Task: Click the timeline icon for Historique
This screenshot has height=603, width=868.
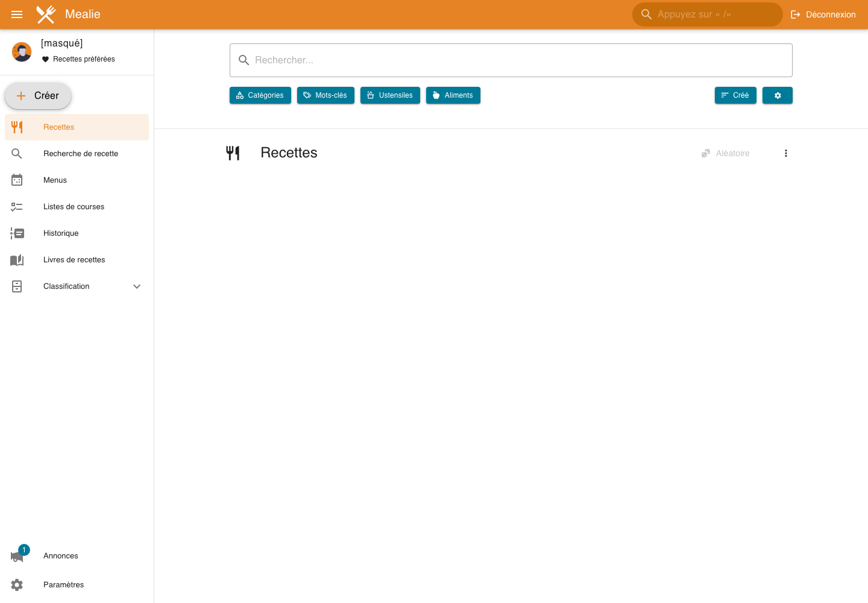Action: tap(17, 233)
